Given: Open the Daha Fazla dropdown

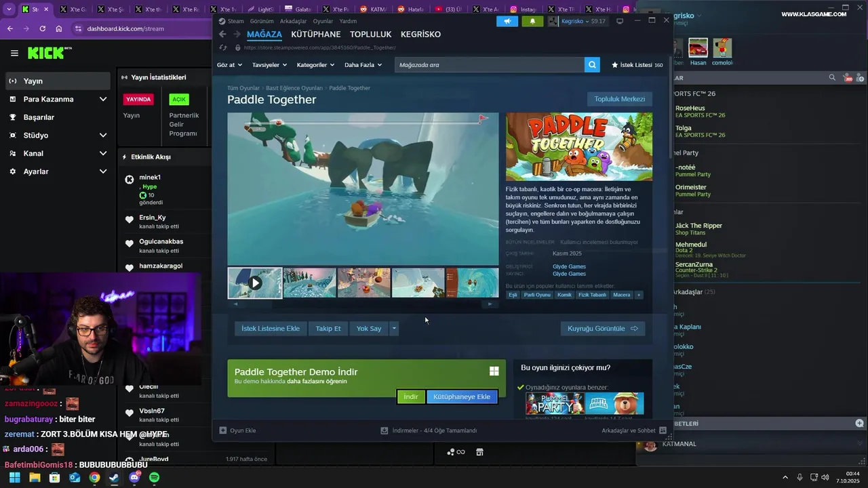Looking at the screenshot, I should pyautogui.click(x=363, y=65).
